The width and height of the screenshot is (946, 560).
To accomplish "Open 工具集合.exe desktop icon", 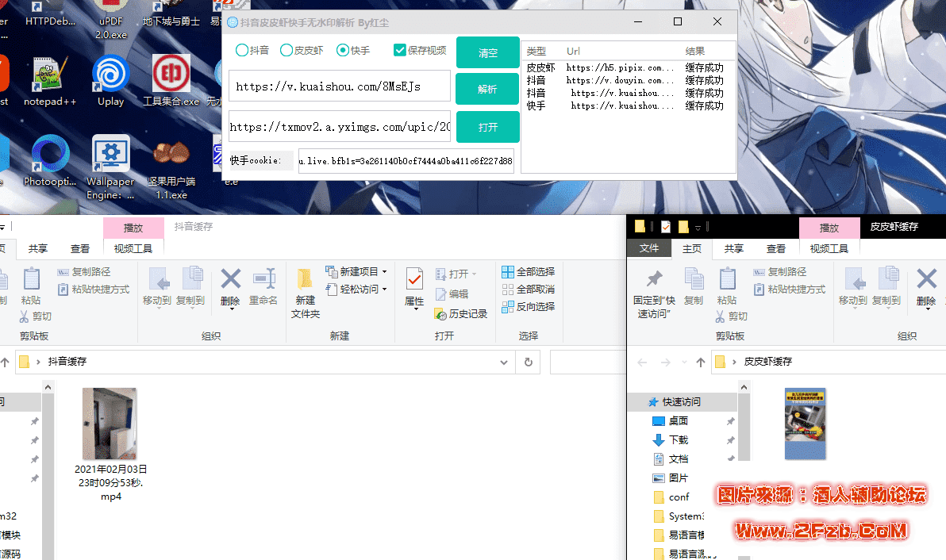I will [171, 82].
